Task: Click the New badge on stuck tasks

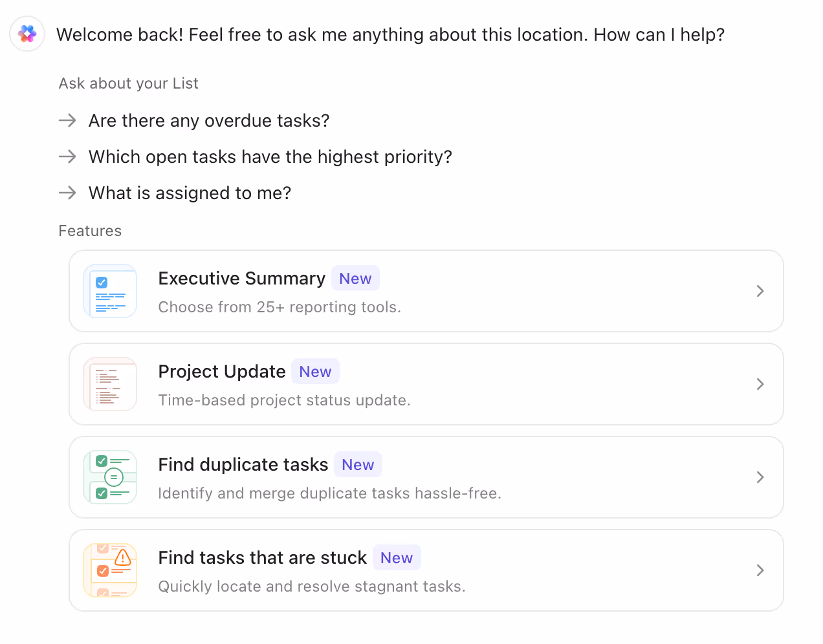Action: 397,558
